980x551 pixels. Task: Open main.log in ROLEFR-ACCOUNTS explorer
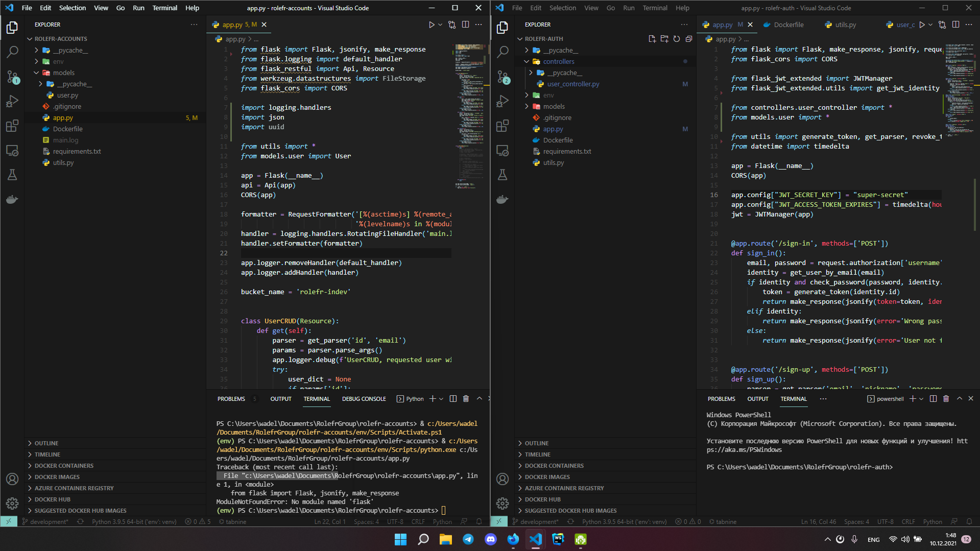pos(65,140)
